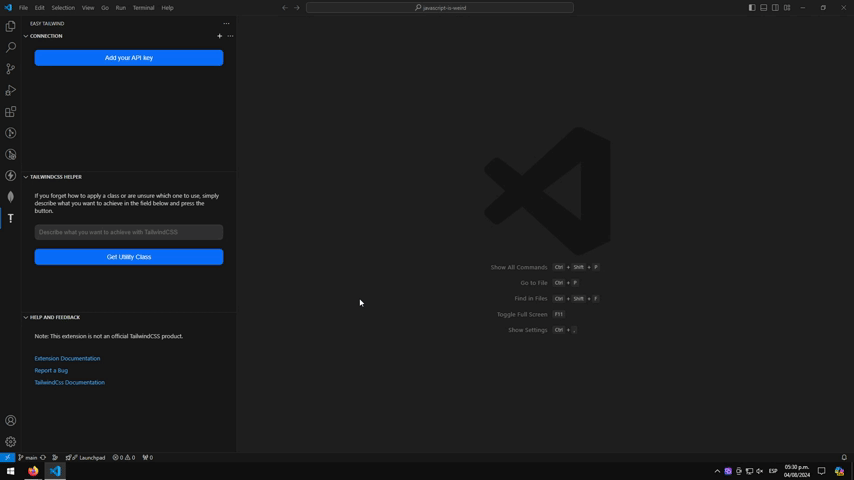Viewport: 854px width, 480px height.
Task: Open the Selection menu
Action: pos(63,8)
